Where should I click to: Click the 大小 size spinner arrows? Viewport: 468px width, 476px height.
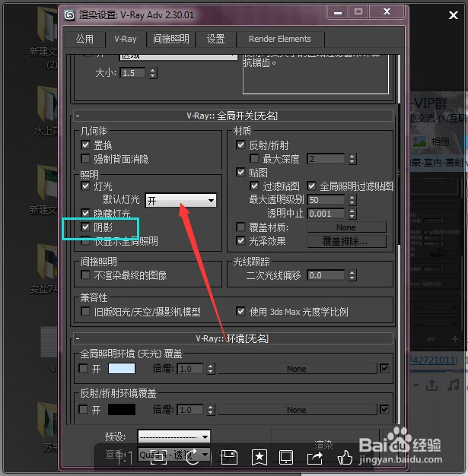click(x=153, y=73)
